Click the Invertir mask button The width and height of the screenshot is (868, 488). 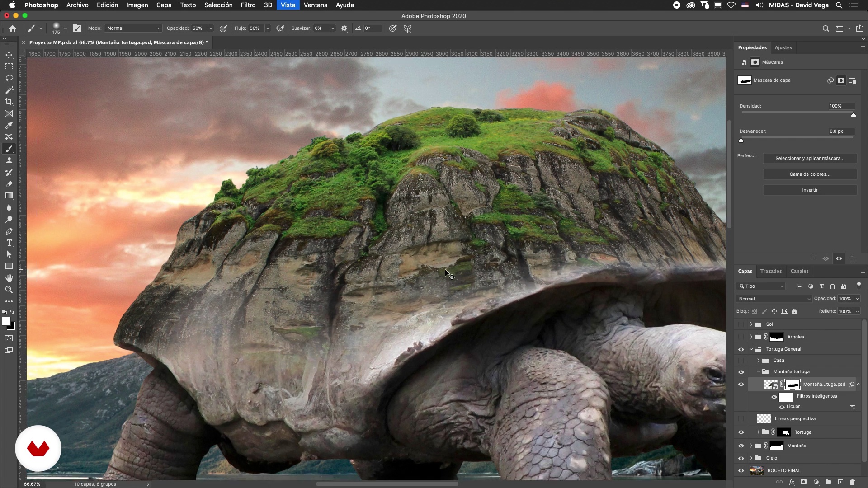(x=810, y=190)
